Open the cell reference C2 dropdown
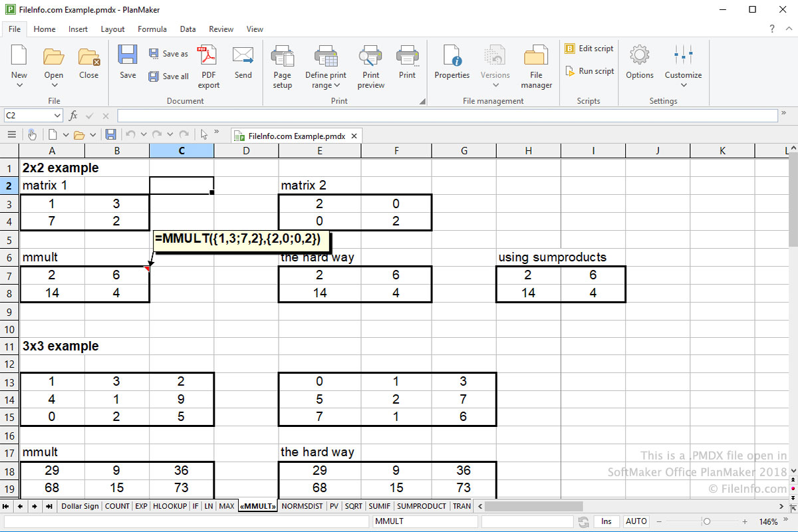 click(57, 116)
